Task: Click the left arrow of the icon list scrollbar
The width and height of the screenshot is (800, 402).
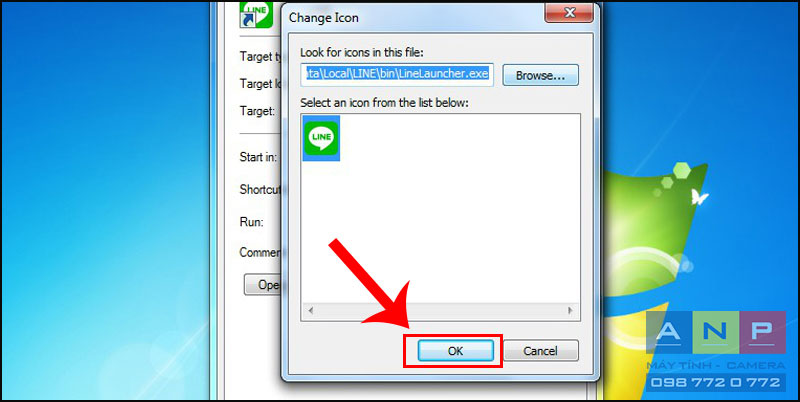Action: (x=310, y=310)
